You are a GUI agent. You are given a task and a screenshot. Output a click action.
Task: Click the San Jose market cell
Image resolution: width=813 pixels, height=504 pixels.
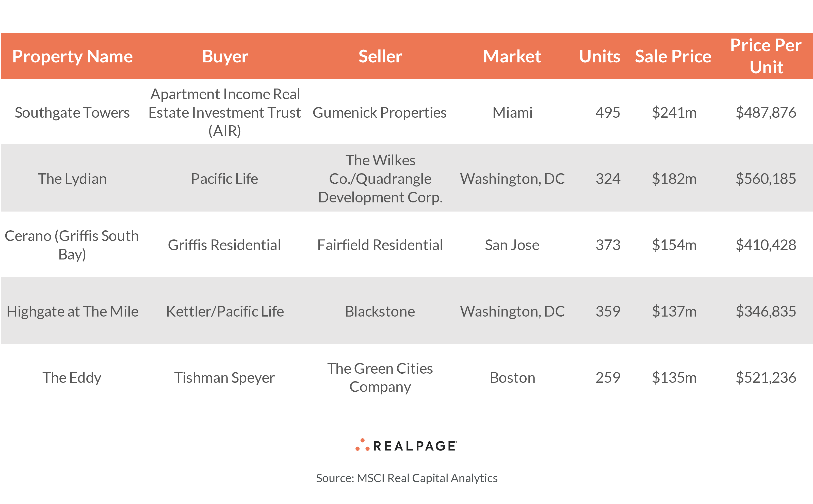coord(512,245)
